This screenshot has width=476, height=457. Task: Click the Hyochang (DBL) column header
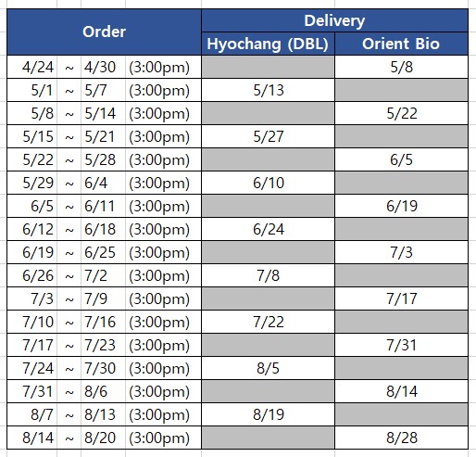pos(268,44)
